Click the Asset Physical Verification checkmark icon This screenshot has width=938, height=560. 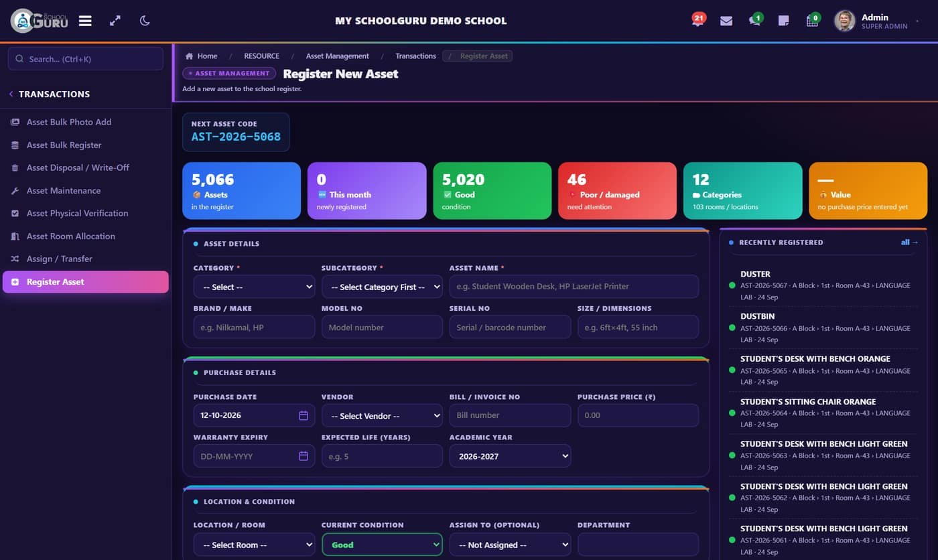(x=15, y=213)
